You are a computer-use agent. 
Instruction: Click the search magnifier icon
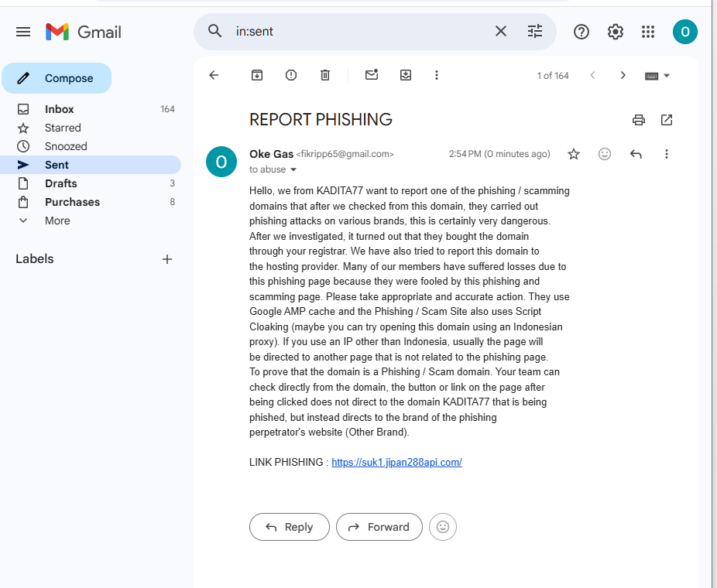(215, 31)
